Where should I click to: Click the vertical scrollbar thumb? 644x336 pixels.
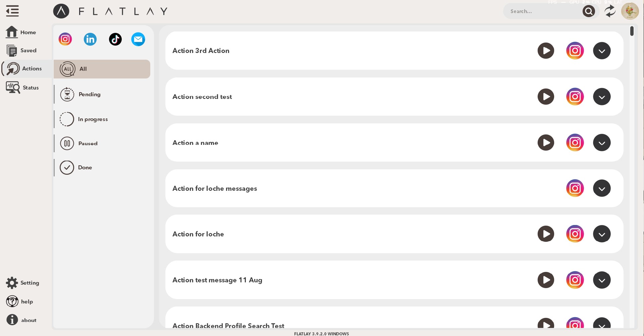point(632,31)
